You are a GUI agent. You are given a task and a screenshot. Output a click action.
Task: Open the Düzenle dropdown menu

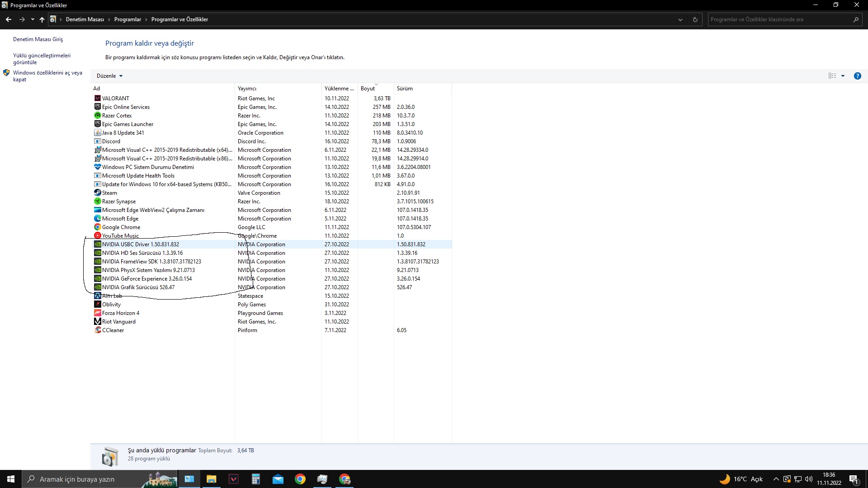(109, 76)
